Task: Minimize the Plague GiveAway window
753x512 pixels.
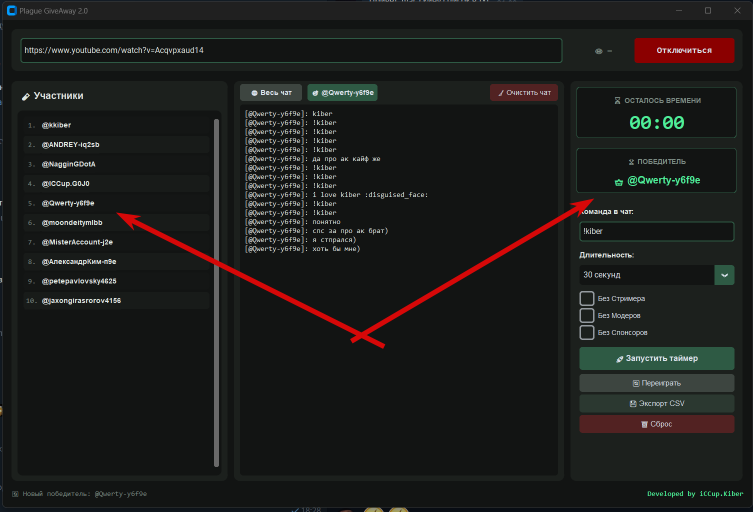Action: click(679, 11)
